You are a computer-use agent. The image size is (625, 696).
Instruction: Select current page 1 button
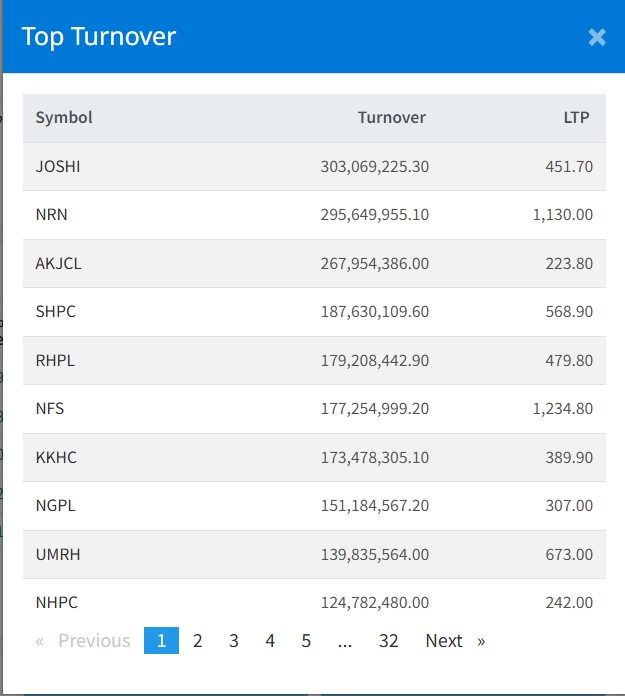pyautogui.click(x=161, y=641)
